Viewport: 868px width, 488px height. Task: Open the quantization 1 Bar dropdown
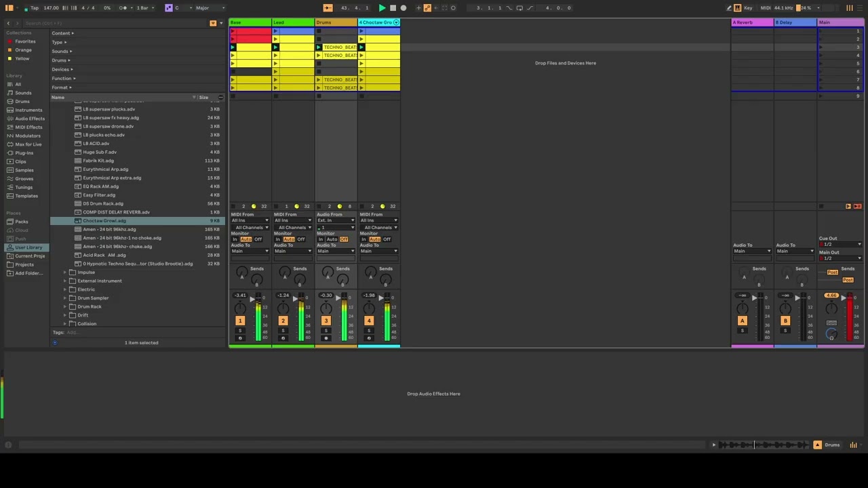pos(144,8)
